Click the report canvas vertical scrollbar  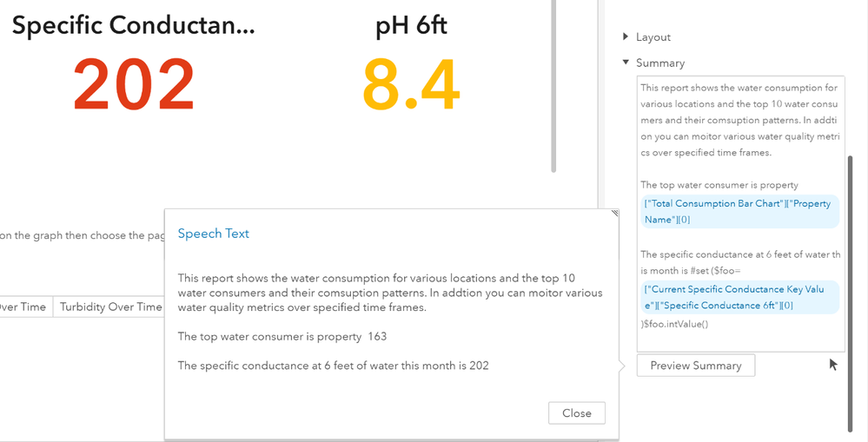click(x=553, y=87)
